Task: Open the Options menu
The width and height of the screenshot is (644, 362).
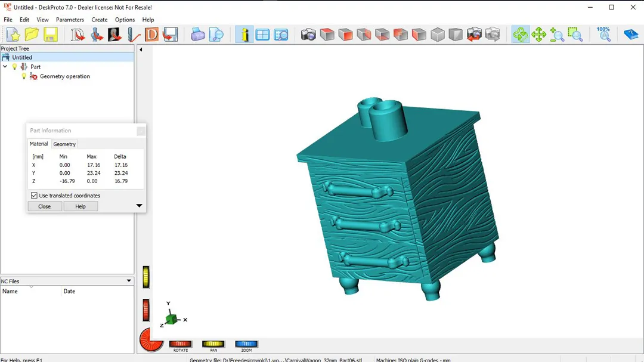Action: [125, 20]
